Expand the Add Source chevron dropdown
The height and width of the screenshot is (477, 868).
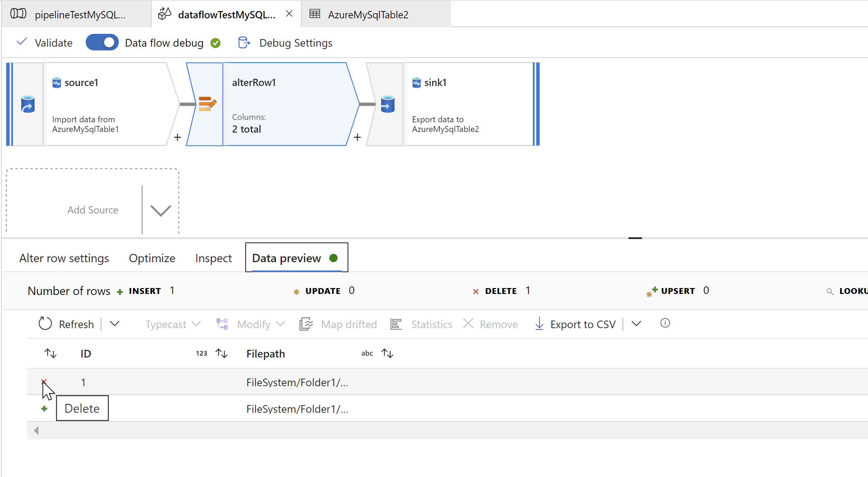[x=161, y=210]
